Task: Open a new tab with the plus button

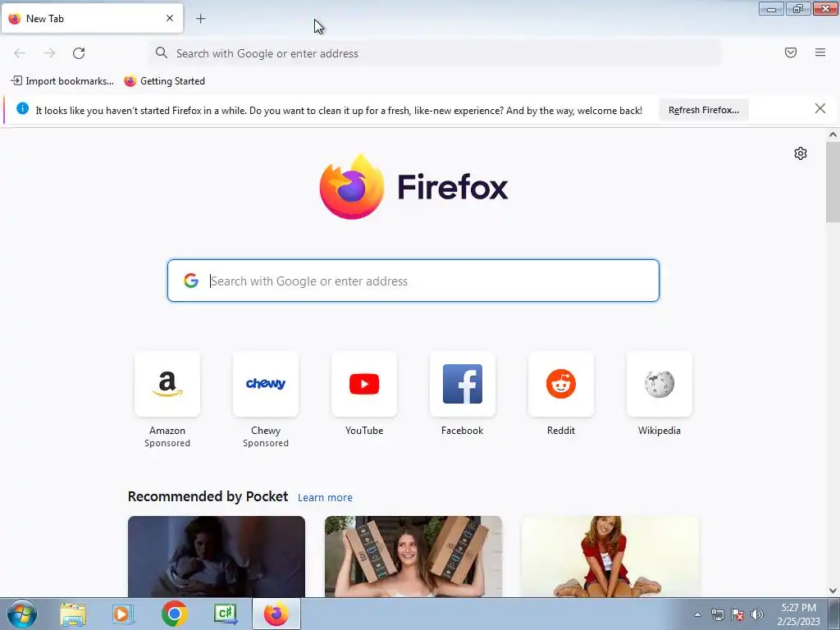Action: pyautogui.click(x=200, y=19)
